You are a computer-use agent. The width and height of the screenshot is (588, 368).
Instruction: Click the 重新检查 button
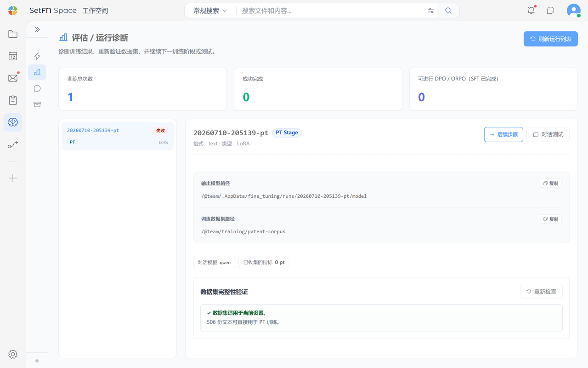tap(542, 292)
